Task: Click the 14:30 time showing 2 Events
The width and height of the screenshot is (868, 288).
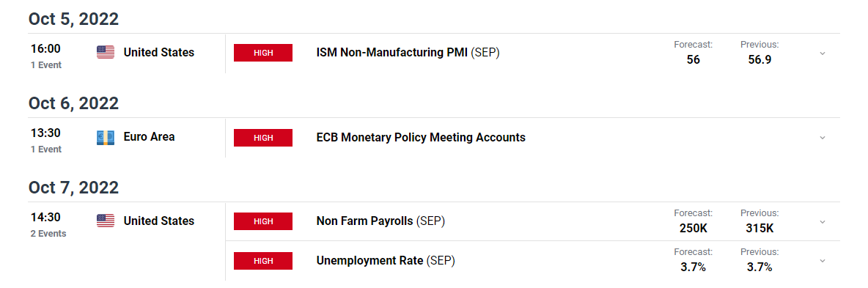Action: pyautogui.click(x=46, y=217)
